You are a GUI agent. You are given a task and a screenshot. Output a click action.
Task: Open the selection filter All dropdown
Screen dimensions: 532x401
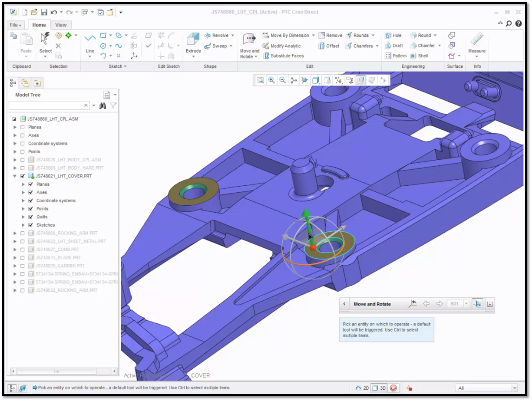click(x=515, y=388)
